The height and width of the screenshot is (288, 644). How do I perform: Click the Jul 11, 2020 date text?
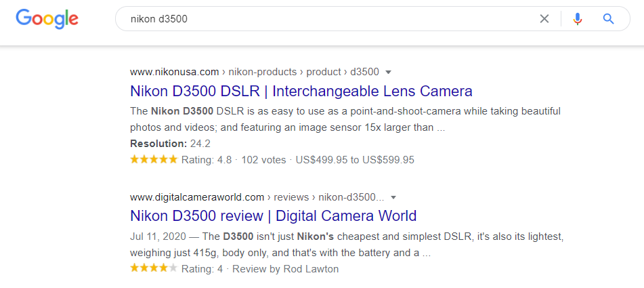click(x=158, y=237)
